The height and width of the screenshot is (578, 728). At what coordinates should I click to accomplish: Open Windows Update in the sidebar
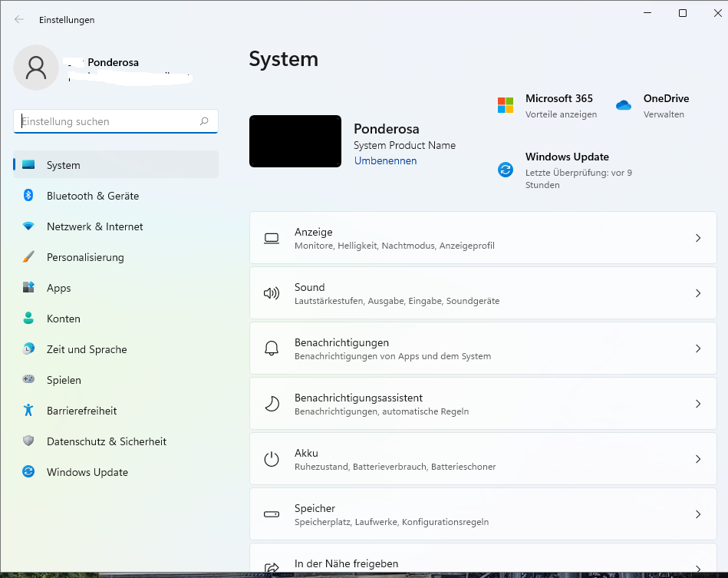coord(116,471)
